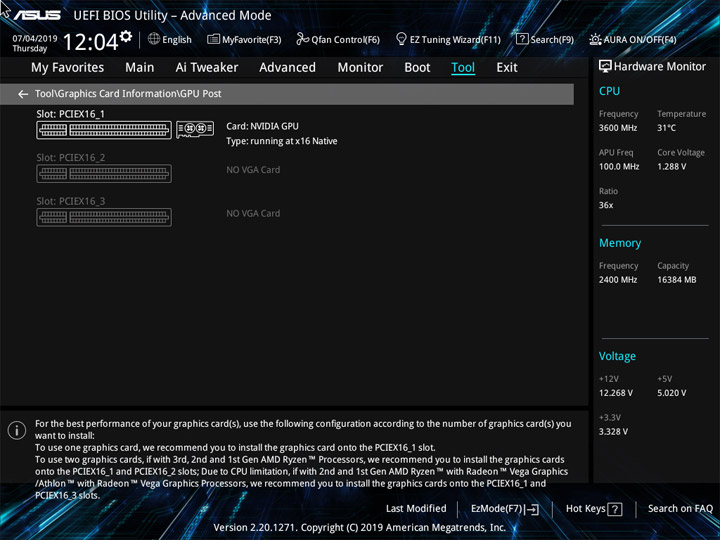Image resolution: width=720 pixels, height=540 pixels.
Task: Click +12V value 12.268 V
Action: (615, 393)
